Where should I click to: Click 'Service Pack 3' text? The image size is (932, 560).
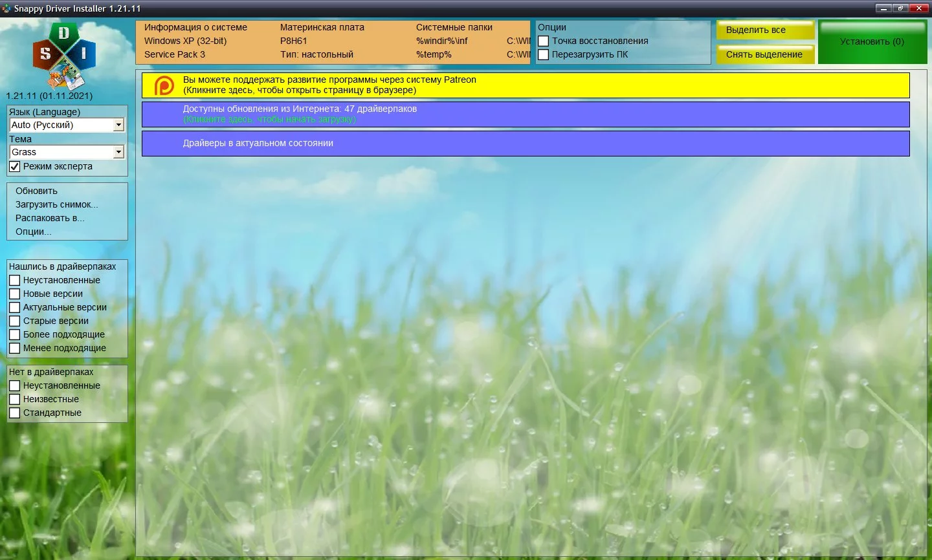tap(175, 54)
